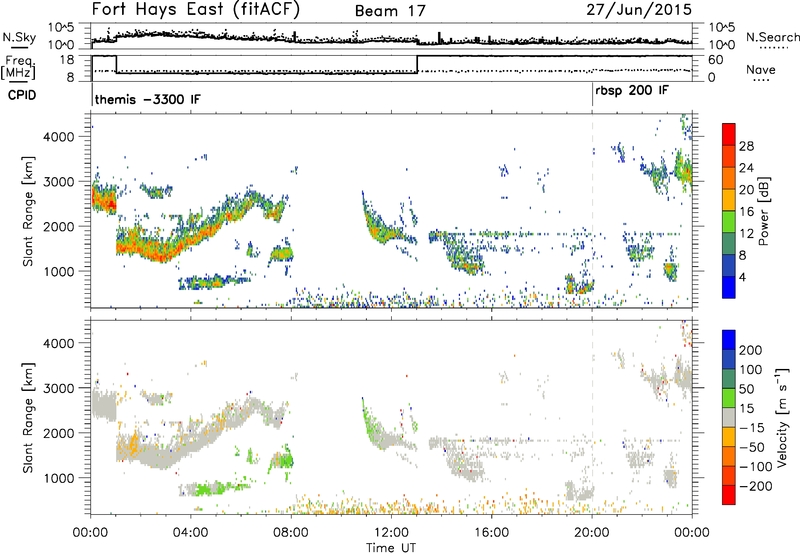The height and width of the screenshot is (554, 800).
Task: Click the "100" velocity color bar label
Action: (751, 369)
